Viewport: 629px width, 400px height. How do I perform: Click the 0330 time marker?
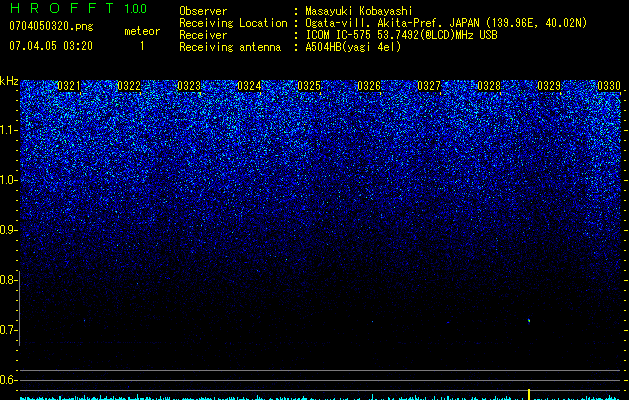coord(609,86)
